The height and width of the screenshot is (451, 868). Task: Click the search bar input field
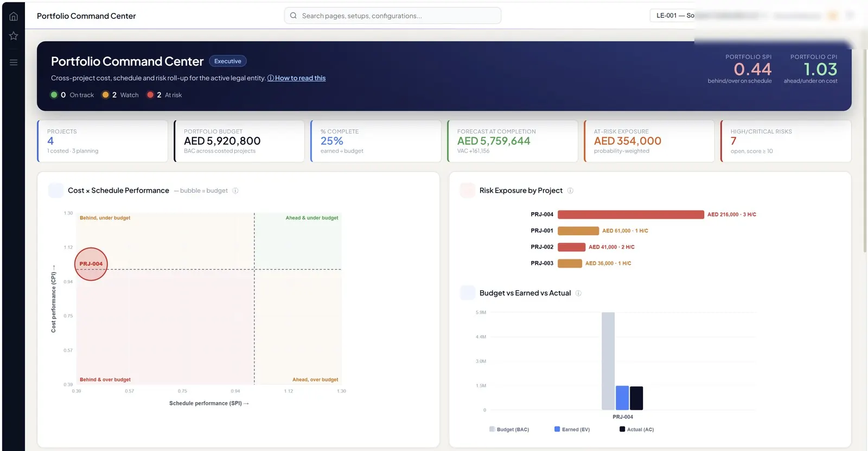pyautogui.click(x=393, y=16)
